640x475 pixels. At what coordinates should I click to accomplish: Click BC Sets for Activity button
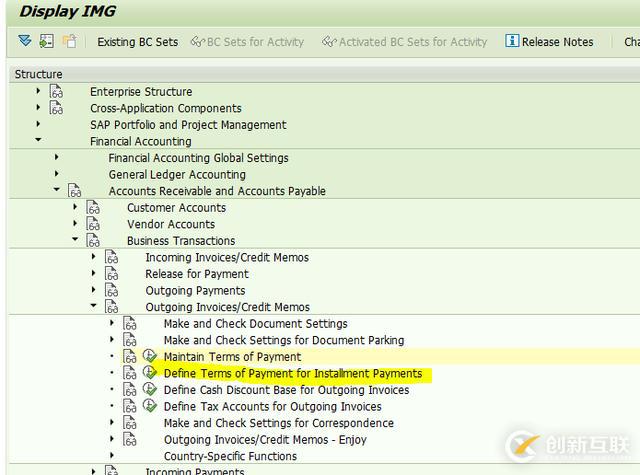pyautogui.click(x=247, y=42)
